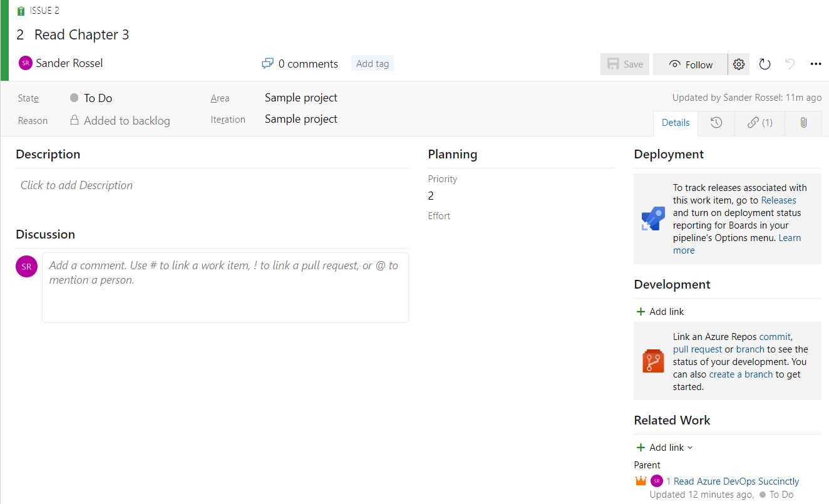The width and height of the screenshot is (829, 504).
Task: Click the Azure Repos branch icon in Development panel
Action: (x=652, y=361)
